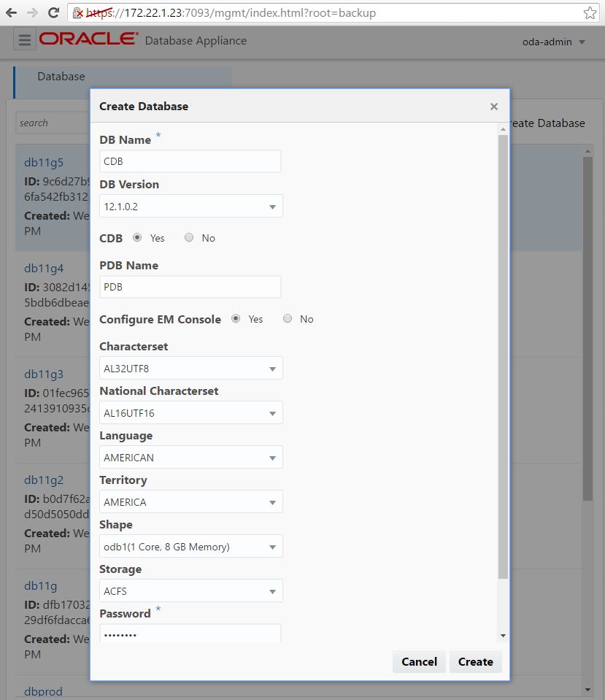Bookmark page with the star icon
605x700 pixels.
click(x=590, y=13)
